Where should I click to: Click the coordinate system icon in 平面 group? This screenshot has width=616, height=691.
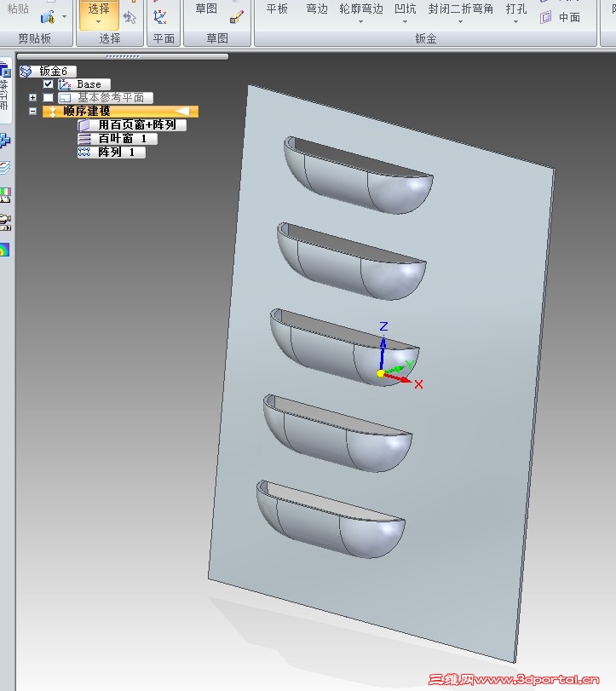[160, 17]
